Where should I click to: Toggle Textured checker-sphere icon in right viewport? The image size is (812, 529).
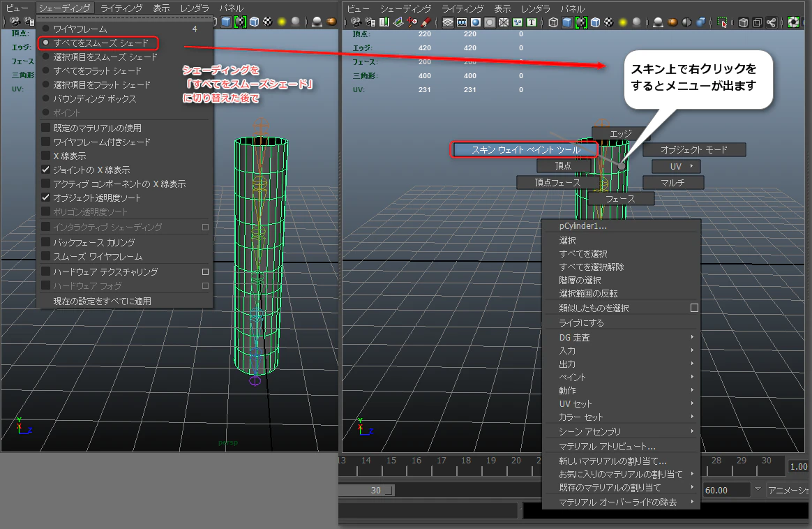[x=609, y=22]
